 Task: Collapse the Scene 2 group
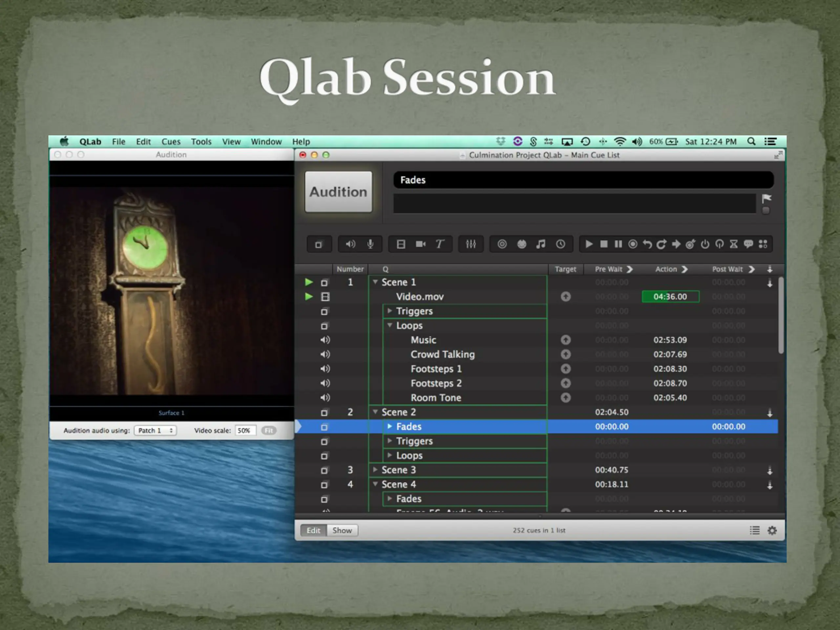tap(375, 412)
